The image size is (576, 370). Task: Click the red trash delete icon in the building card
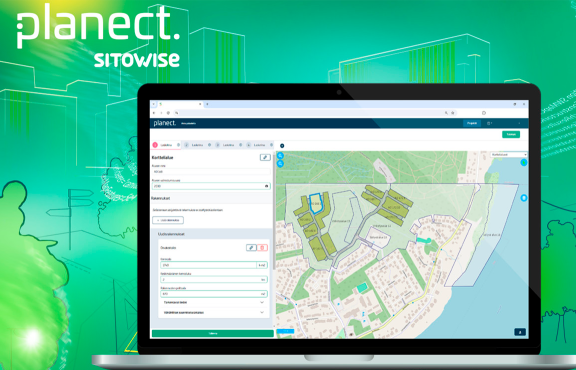click(262, 248)
